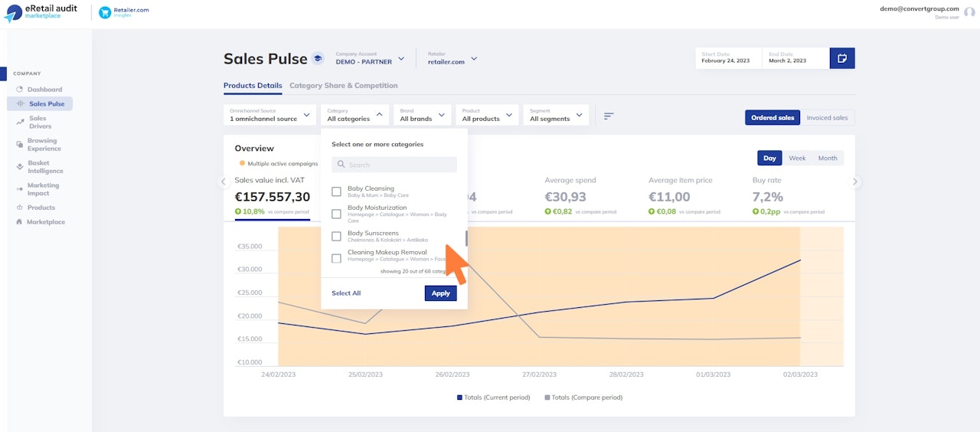
Task: Click the Marketplace home icon
Action: 19,222
